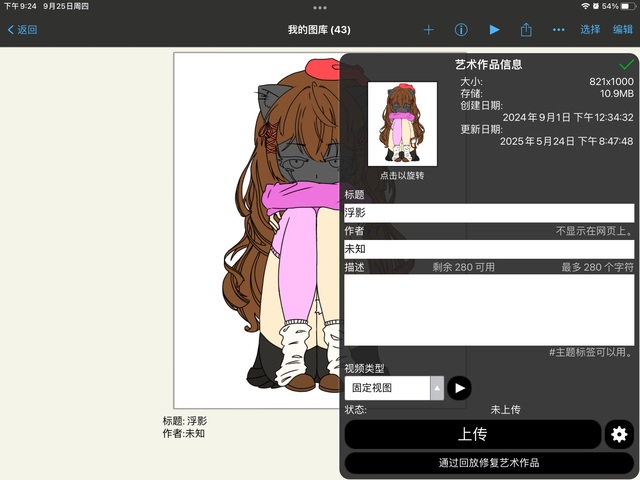Open the 固定视图 combo box

point(387,388)
